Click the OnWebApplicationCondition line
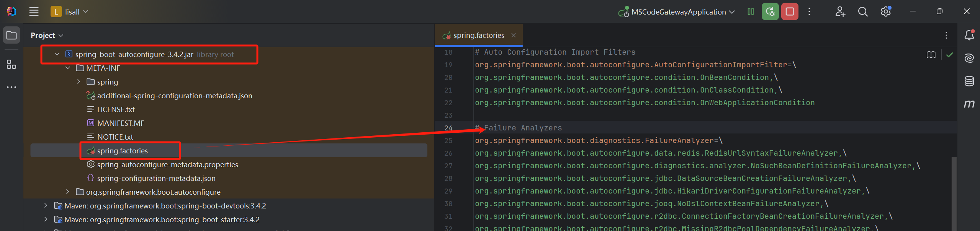The width and height of the screenshot is (980, 231). tap(645, 103)
